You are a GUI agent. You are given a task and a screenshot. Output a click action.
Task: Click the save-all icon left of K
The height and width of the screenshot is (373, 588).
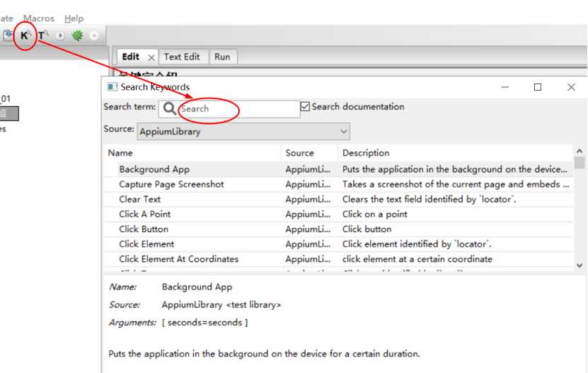(8, 35)
